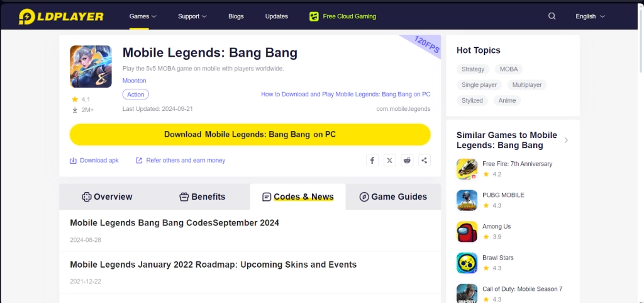This screenshot has height=303, width=644.
Task: Click Call of Duty: Mobile Season 7 title
Action: [x=523, y=289]
